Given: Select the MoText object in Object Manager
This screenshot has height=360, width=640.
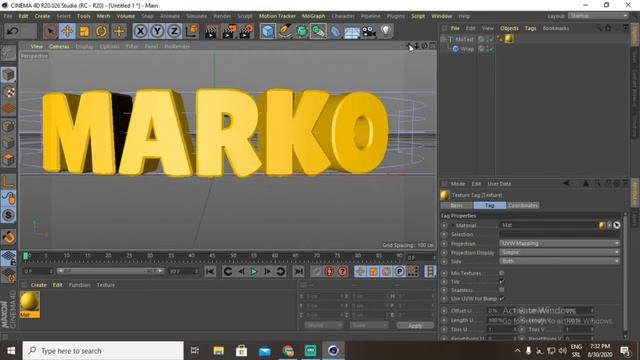Looking at the screenshot, I should tap(464, 39).
